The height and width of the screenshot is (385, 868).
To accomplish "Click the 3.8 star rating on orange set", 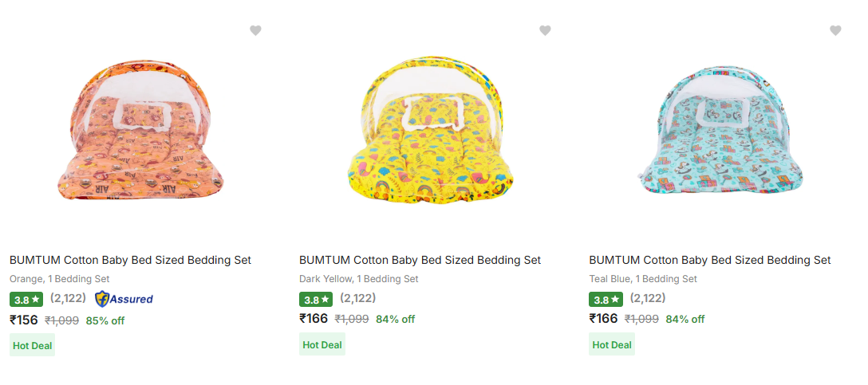I will click(26, 300).
